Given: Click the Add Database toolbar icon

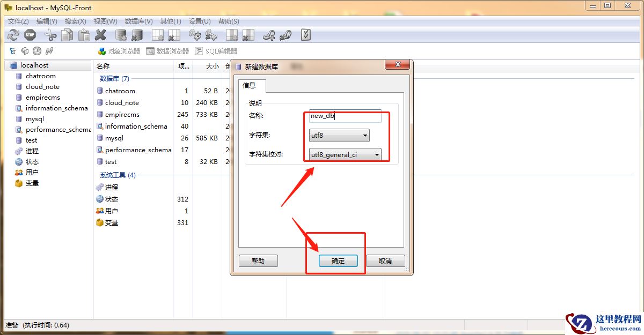Looking at the screenshot, I should click(x=121, y=34).
